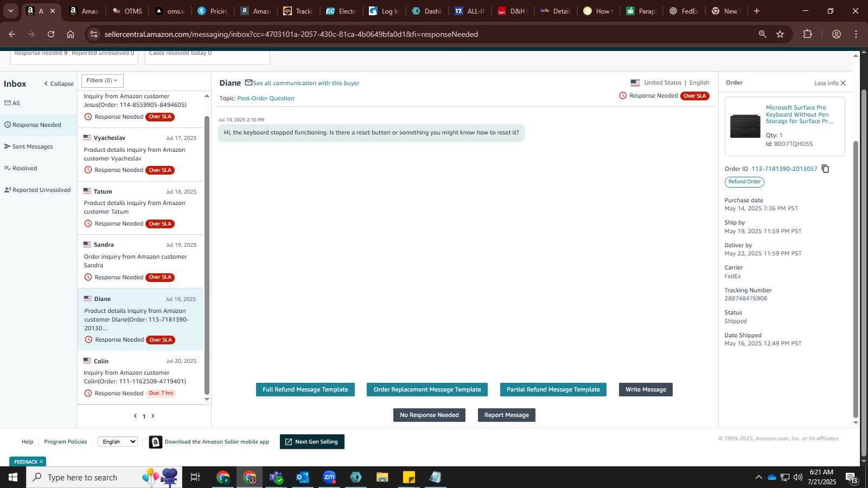868x488 pixels.
Task: Copy the Order ID with clipboard icon
Action: 825,169
